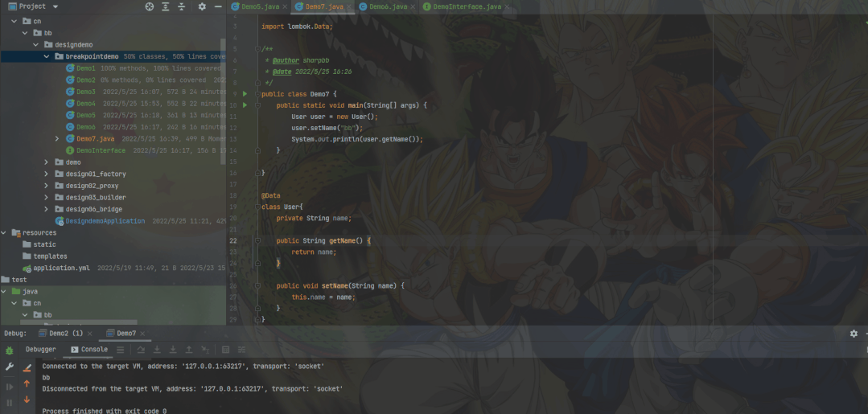
Task: Expand design06_bridge package
Action: (47, 209)
